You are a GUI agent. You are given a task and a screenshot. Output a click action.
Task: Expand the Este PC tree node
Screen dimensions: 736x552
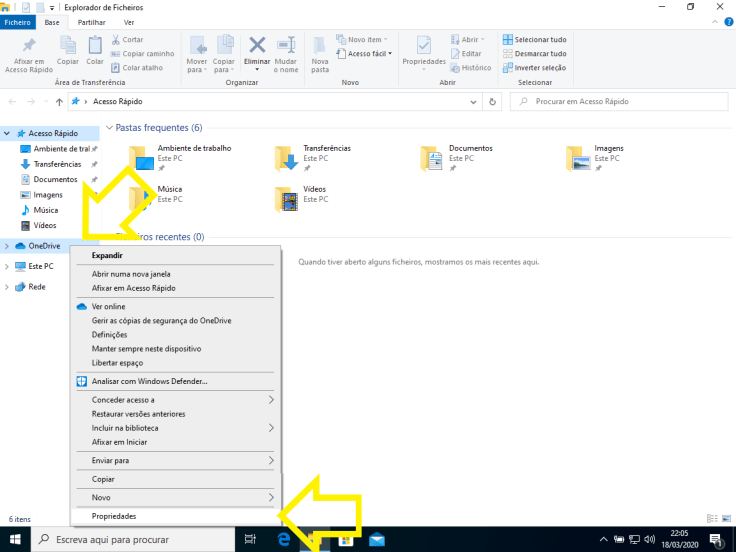(x=7, y=266)
